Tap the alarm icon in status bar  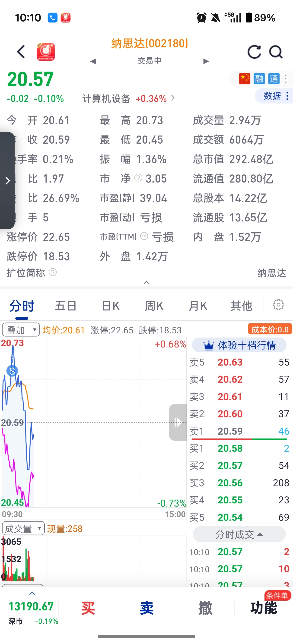point(201,18)
